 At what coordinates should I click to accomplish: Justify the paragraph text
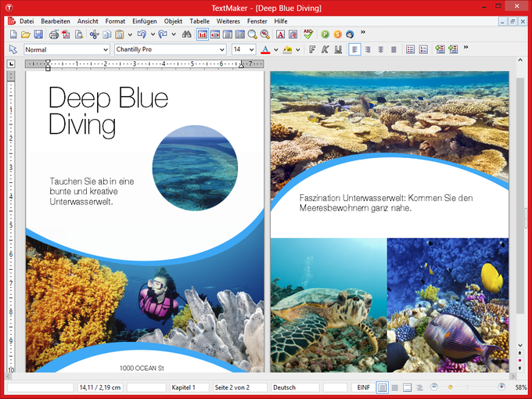[x=394, y=49]
